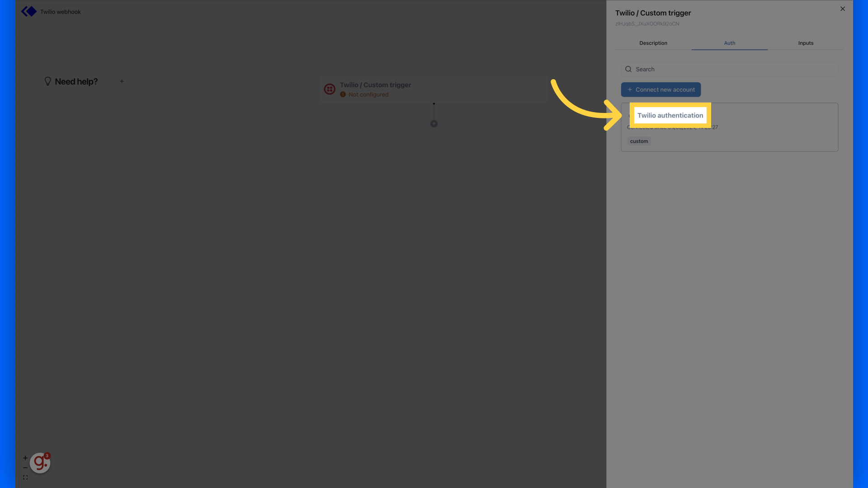Add a step with the plus connector
The height and width of the screenshot is (488, 868).
click(x=434, y=124)
